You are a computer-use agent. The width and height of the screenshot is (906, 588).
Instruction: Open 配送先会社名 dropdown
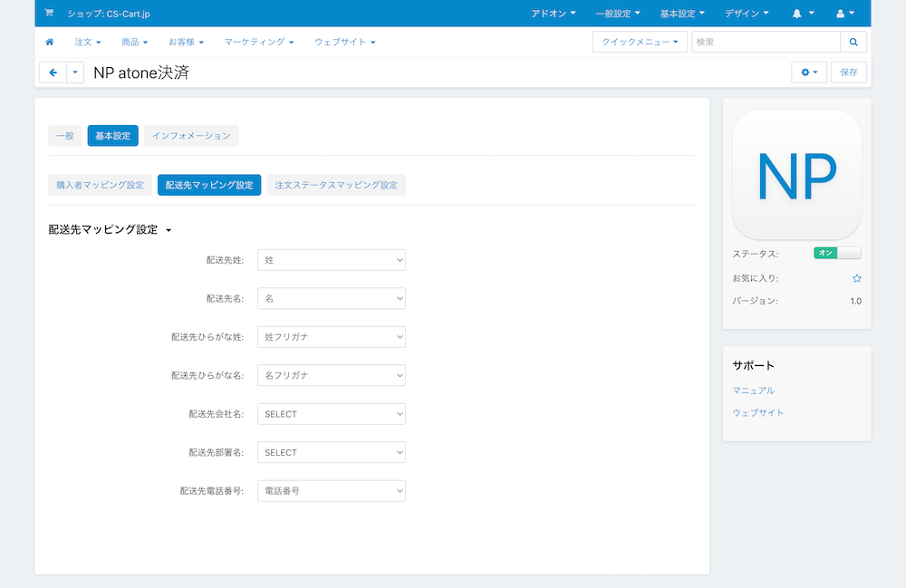331,414
